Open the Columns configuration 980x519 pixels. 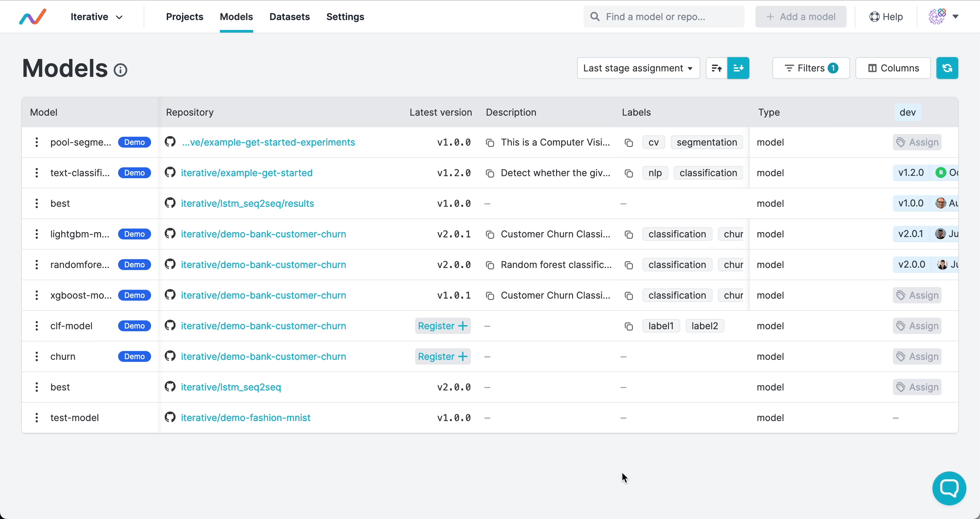point(893,68)
